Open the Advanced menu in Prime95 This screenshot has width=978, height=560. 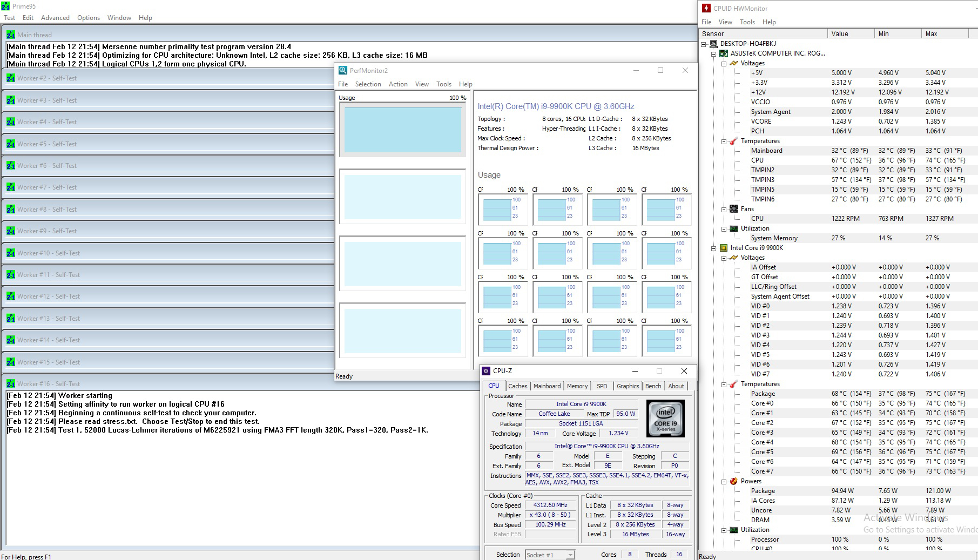click(55, 18)
